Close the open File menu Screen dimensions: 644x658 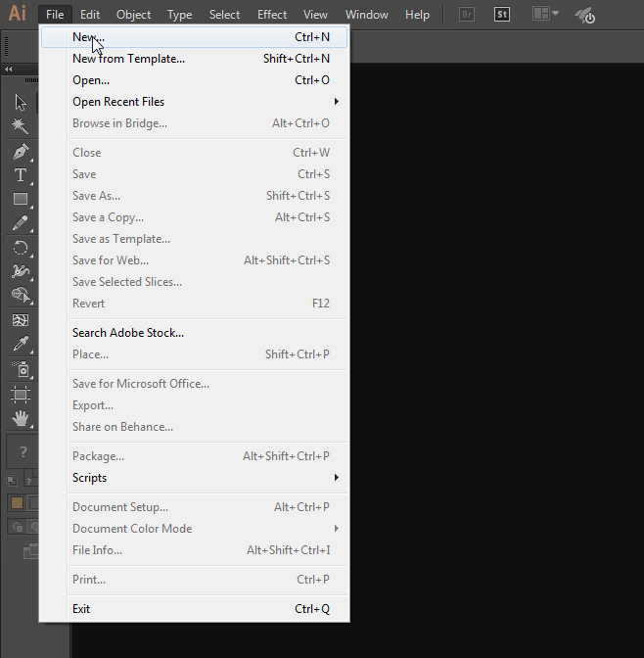[x=55, y=15]
